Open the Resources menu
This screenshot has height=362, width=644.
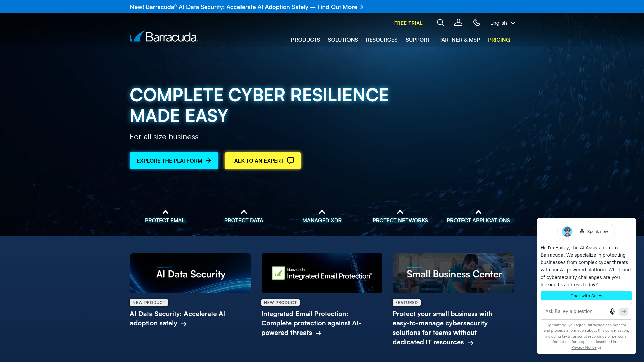(x=382, y=40)
